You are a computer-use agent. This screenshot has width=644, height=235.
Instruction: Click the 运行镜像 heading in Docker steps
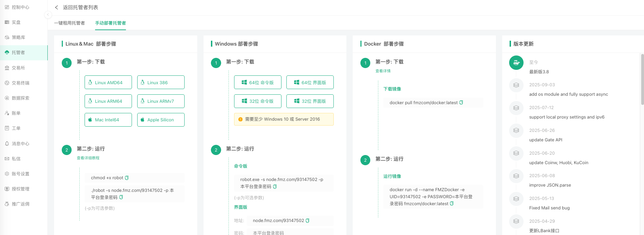(x=392, y=176)
